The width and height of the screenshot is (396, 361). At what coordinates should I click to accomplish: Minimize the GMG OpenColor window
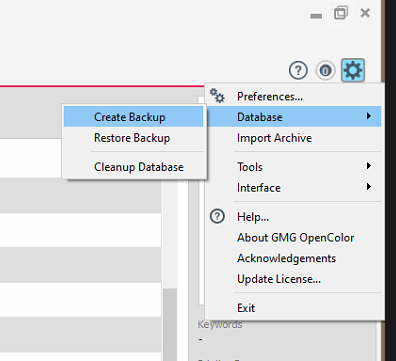click(316, 16)
